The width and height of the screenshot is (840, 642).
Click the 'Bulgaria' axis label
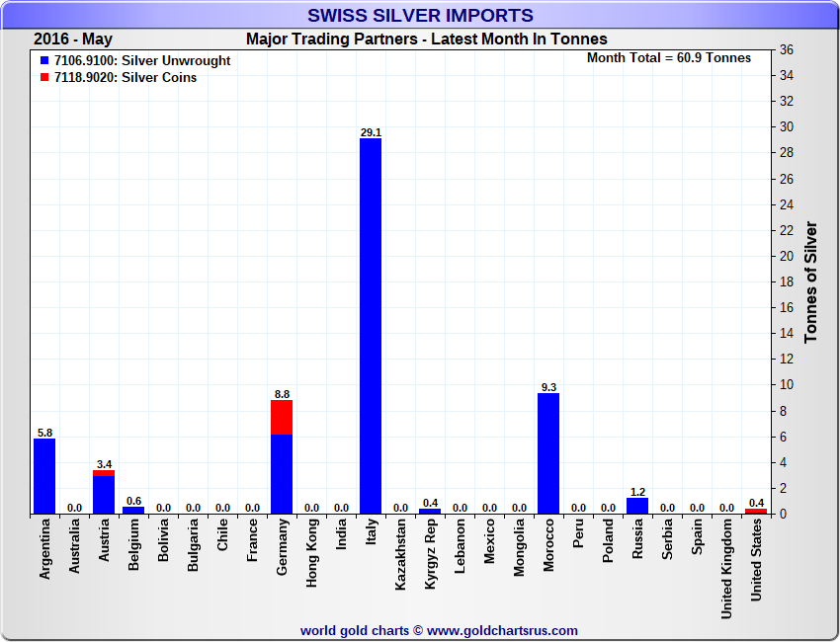[x=193, y=545]
